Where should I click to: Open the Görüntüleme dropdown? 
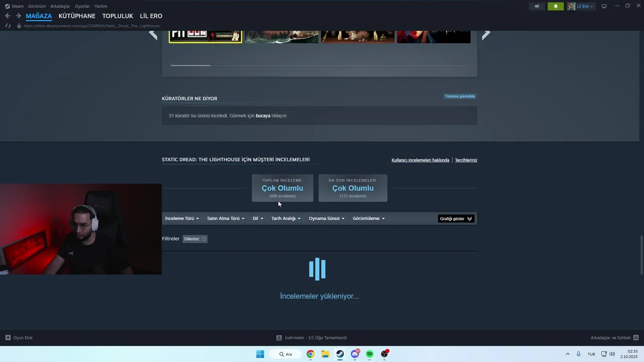pyautogui.click(x=369, y=218)
